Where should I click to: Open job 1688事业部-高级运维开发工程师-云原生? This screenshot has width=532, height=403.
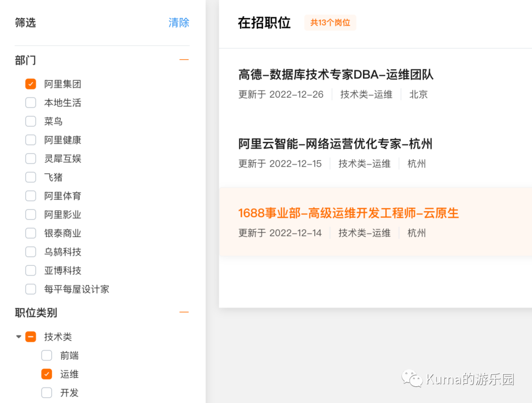pyautogui.click(x=348, y=213)
